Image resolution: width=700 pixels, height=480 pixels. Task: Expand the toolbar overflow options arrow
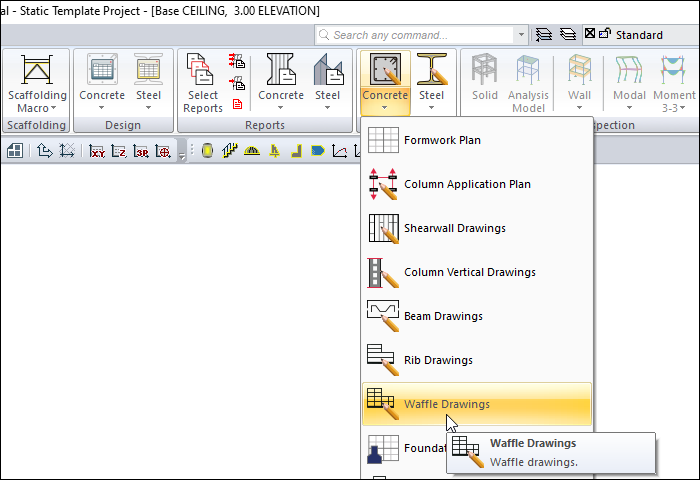182,156
